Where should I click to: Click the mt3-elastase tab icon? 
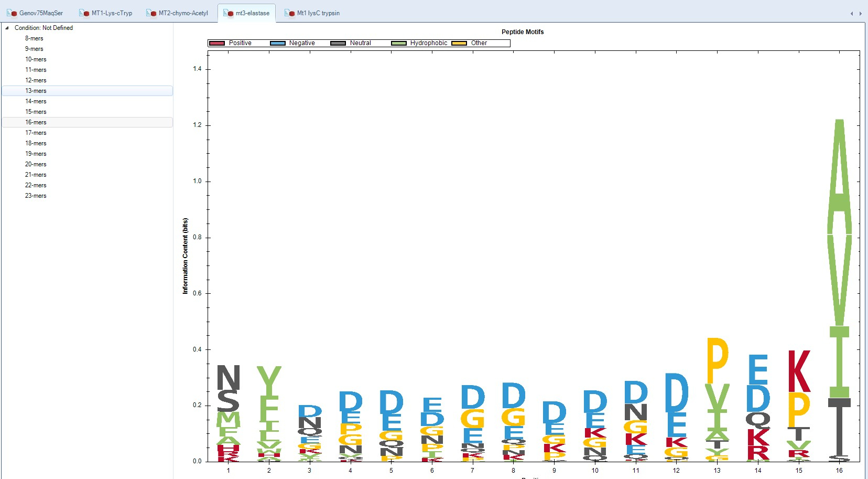pyautogui.click(x=228, y=13)
